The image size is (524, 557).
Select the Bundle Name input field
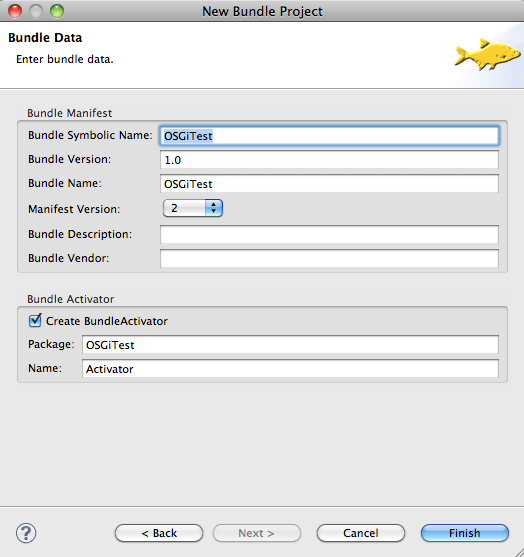[x=329, y=184]
